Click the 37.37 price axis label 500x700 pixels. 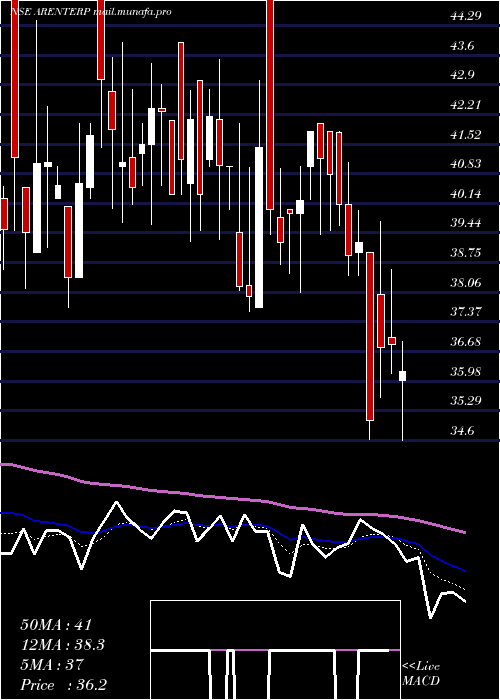[466, 311]
